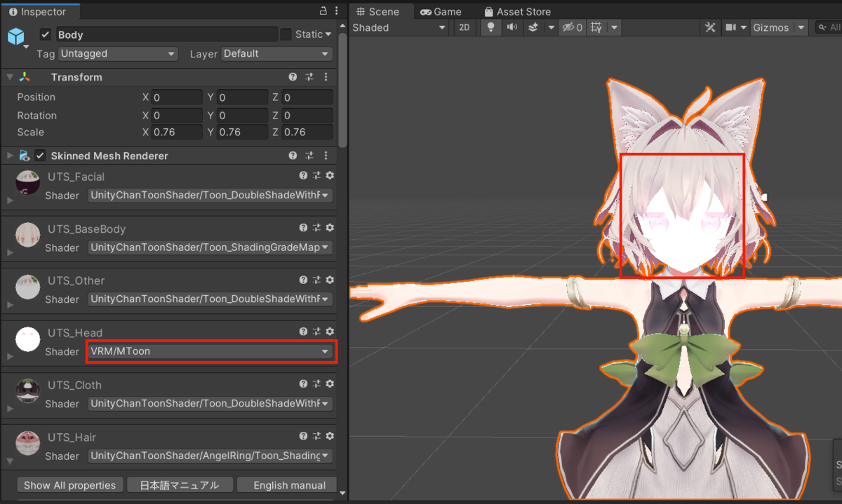Open the Skinned Mesh Renderer presets selector
842x504 pixels.
click(x=309, y=156)
